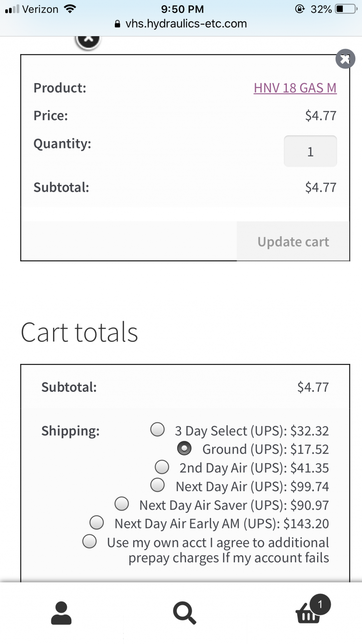This screenshot has height=644, width=362.
Task: Remove the HNV 18 GAS M item
Action: tap(345, 59)
